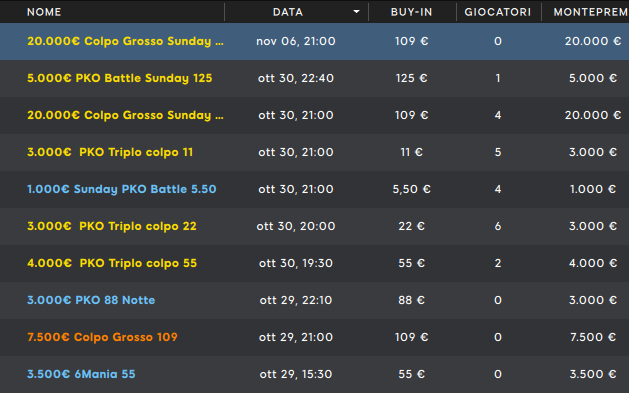629x393 pixels.
Task: Select 3.000€ PKO 88 Notte tournament
Action: tap(314, 300)
